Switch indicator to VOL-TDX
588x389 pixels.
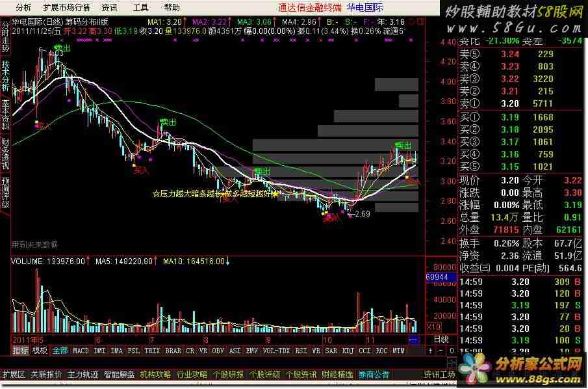coord(277,351)
